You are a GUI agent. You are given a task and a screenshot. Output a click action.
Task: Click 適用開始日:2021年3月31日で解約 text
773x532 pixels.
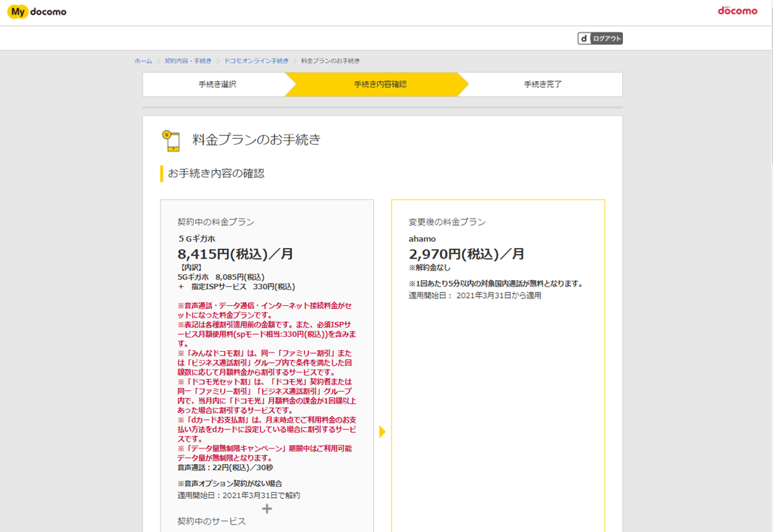point(239,495)
